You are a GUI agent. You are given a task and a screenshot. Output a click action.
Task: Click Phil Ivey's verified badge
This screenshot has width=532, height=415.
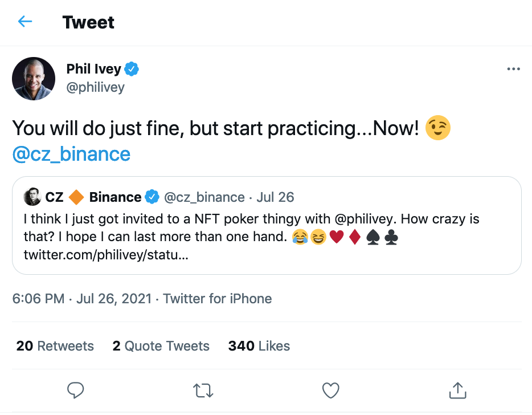[x=132, y=70]
